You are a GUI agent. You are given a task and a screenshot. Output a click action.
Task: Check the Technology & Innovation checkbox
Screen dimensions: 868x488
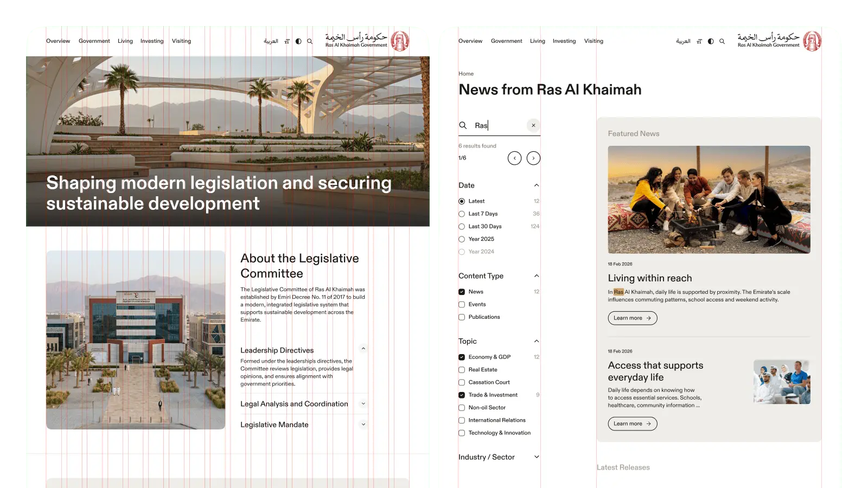462,433
